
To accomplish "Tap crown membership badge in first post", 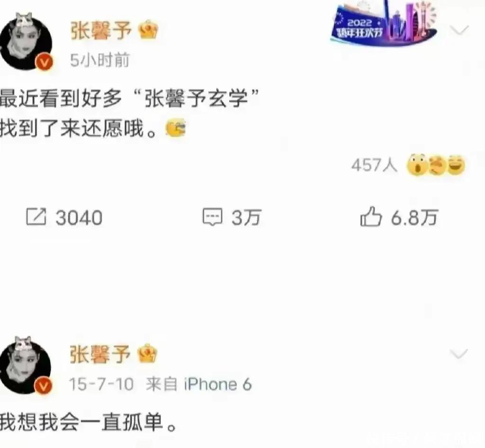I will [148, 29].
